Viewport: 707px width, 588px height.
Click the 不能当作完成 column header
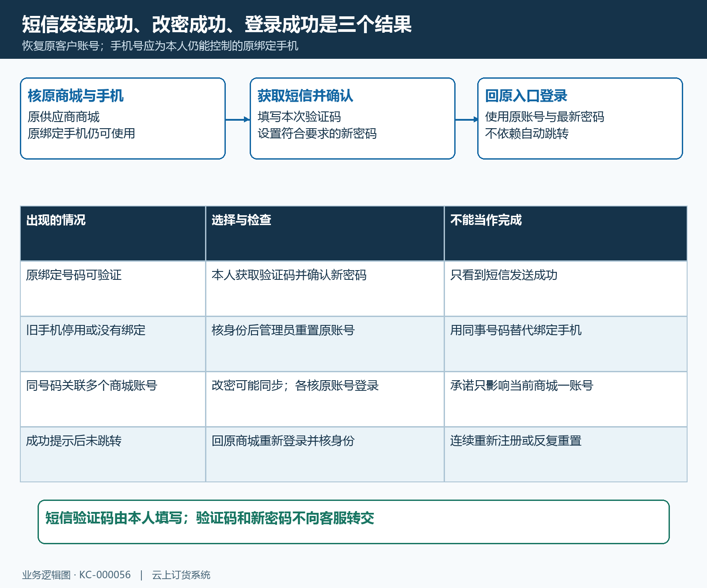click(x=566, y=233)
